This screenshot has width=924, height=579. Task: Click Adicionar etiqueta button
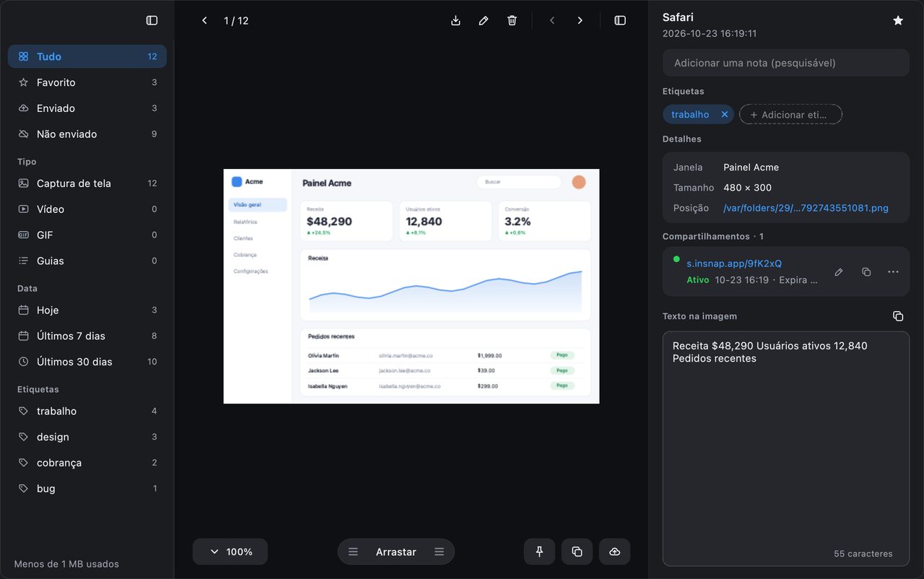point(790,115)
